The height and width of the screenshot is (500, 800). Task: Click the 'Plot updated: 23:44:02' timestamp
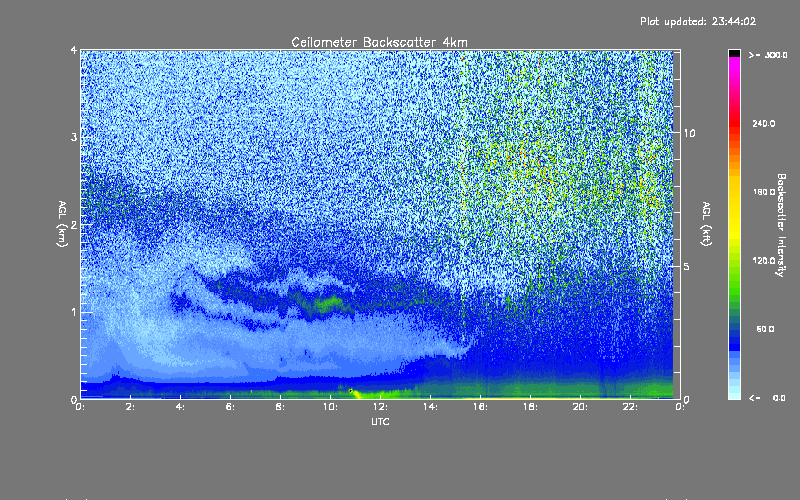pyautogui.click(x=698, y=21)
